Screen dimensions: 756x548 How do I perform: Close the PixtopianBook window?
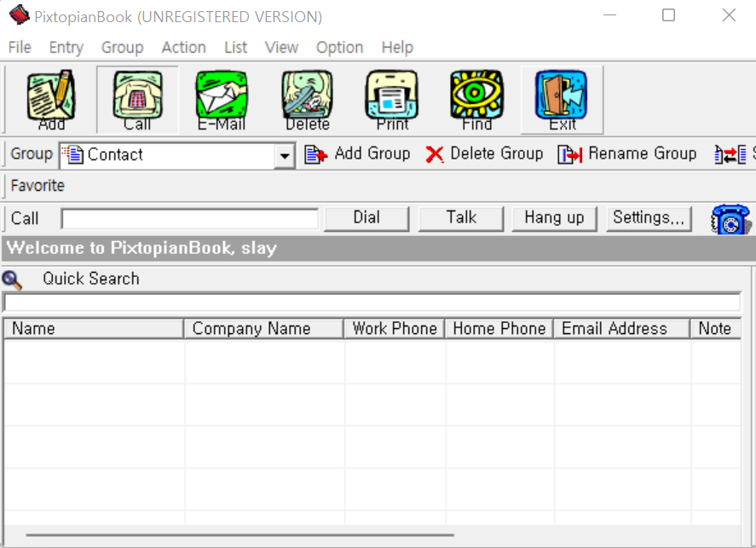pyautogui.click(x=729, y=15)
